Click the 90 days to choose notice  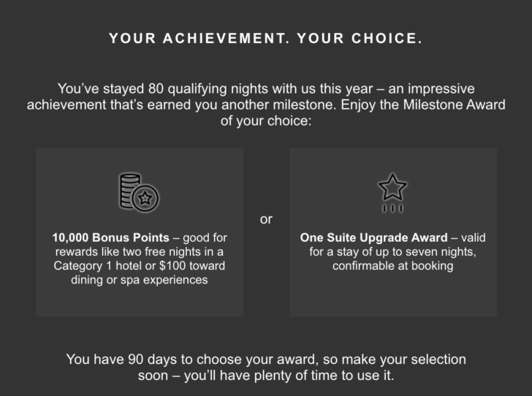click(266, 368)
